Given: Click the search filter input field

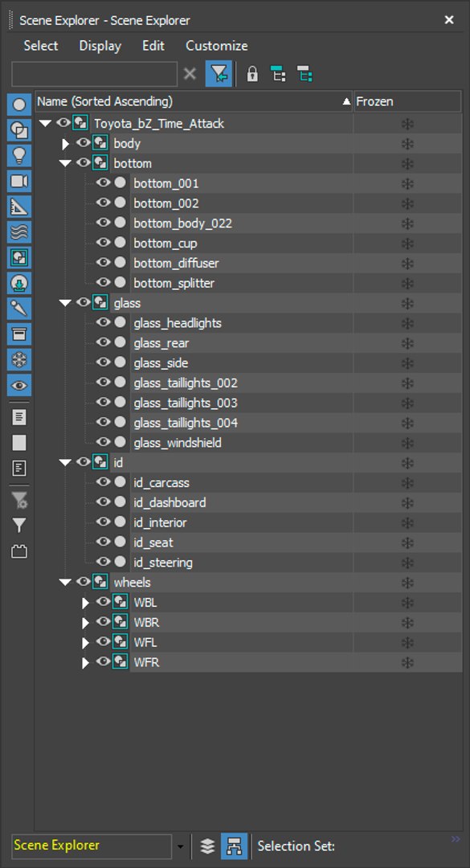Looking at the screenshot, I should point(95,74).
